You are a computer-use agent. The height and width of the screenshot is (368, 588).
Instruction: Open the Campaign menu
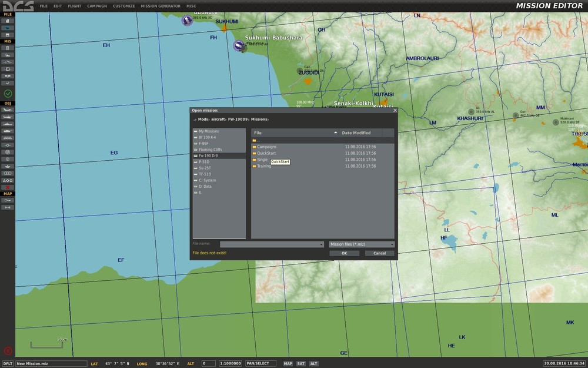click(x=97, y=6)
